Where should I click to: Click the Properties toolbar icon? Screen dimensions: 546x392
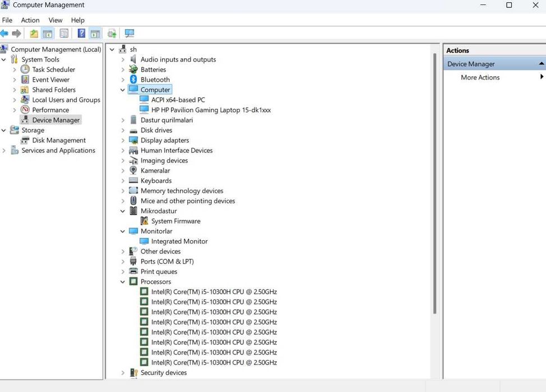click(x=64, y=34)
